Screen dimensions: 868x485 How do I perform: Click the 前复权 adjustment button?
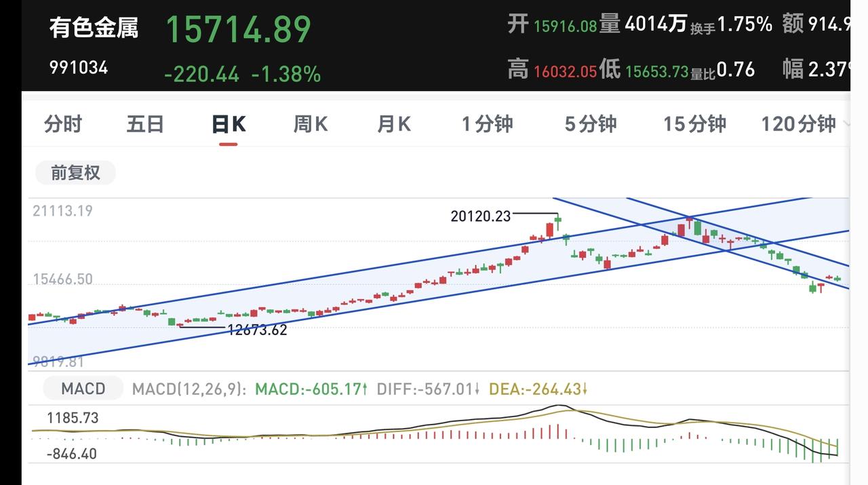coord(75,173)
